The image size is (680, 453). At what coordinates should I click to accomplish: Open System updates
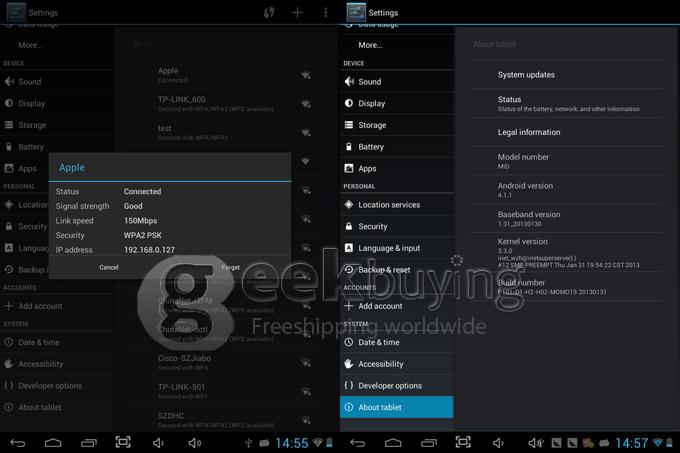(566, 75)
